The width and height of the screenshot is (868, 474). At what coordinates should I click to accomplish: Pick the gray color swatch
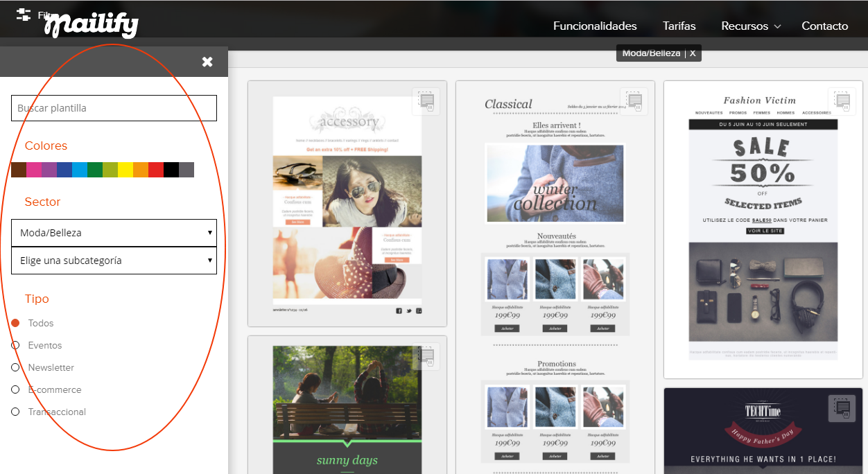point(186,170)
